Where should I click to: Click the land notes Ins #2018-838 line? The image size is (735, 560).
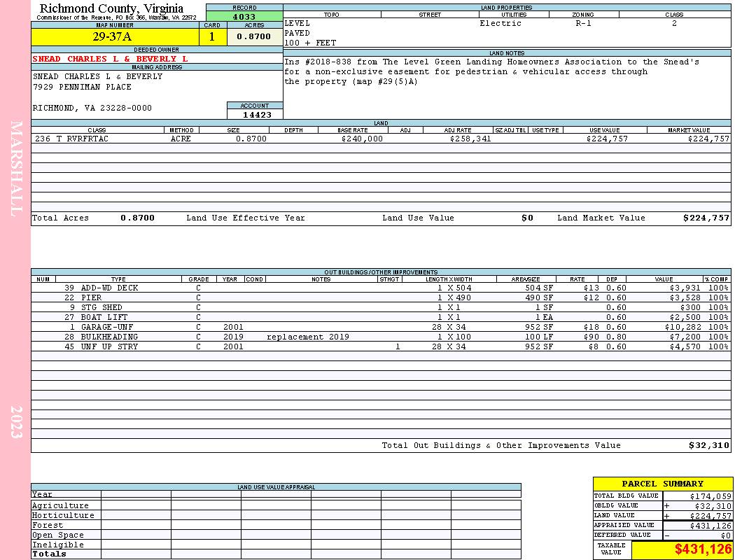[x=491, y=62]
